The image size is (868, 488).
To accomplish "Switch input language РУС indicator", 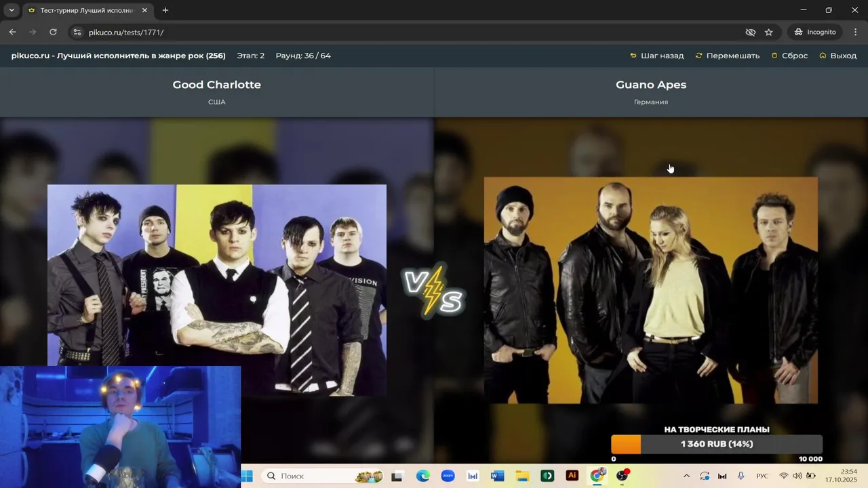I will coord(762,476).
